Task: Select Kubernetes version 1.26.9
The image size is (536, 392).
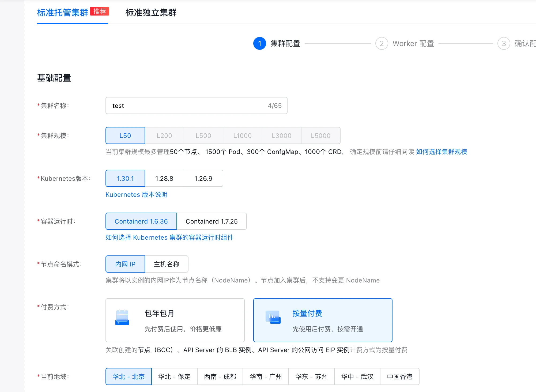Action: tap(203, 179)
